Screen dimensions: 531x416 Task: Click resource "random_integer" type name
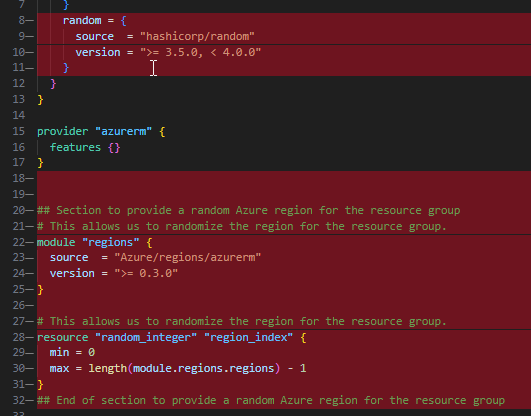coord(146,337)
